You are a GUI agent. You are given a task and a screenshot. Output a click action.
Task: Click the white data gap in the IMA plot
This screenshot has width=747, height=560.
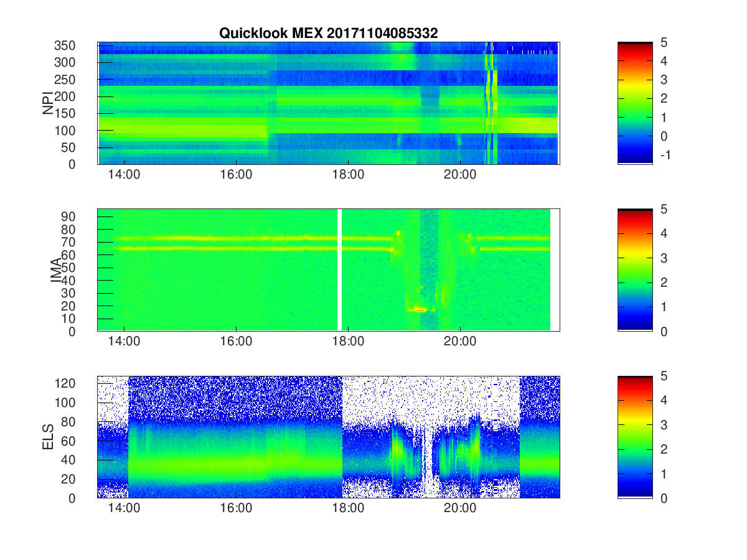340,270
